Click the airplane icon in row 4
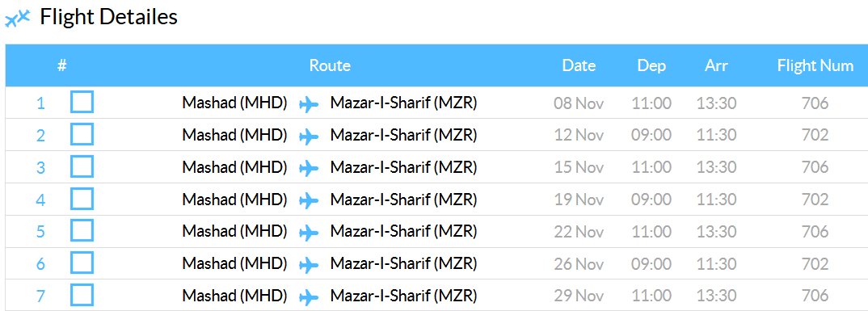This screenshot has height=311, width=868. click(309, 200)
